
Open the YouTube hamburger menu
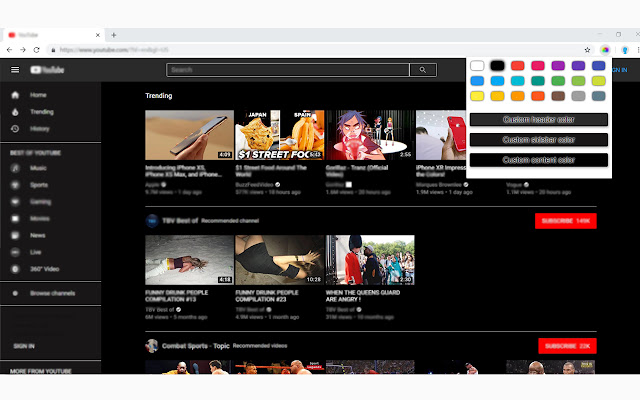15,70
